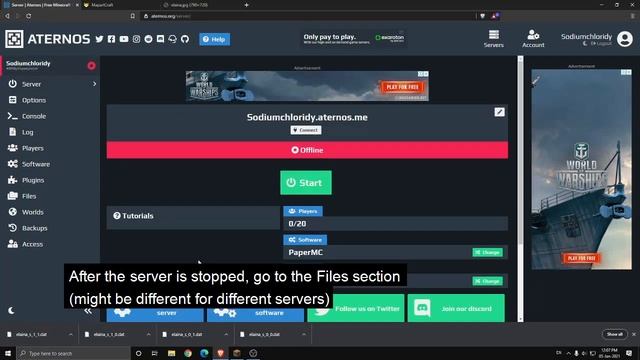The width and height of the screenshot is (640, 360).
Task: Open Console in the sidebar
Action: [x=34, y=116]
